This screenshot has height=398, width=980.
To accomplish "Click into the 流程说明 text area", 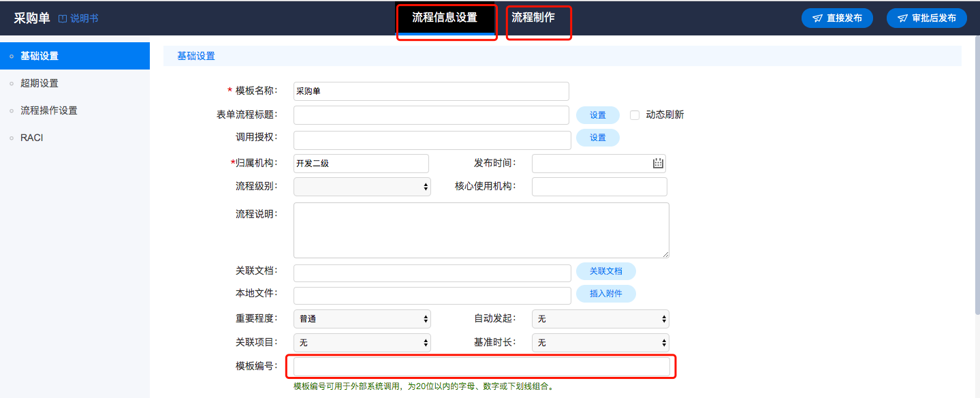I will [x=481, y=230].
